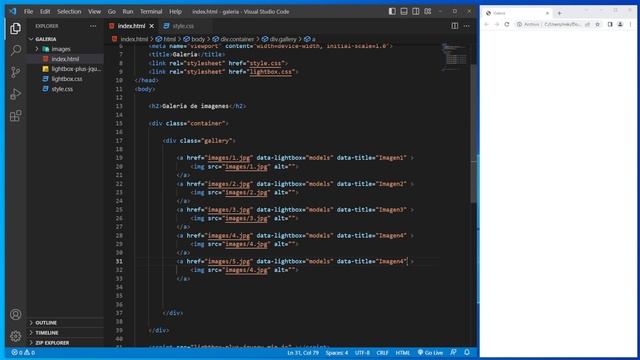640x360 pixels.
Task: Open Explorer Views and More Actions ellipsis
Action: click(93, 26)
